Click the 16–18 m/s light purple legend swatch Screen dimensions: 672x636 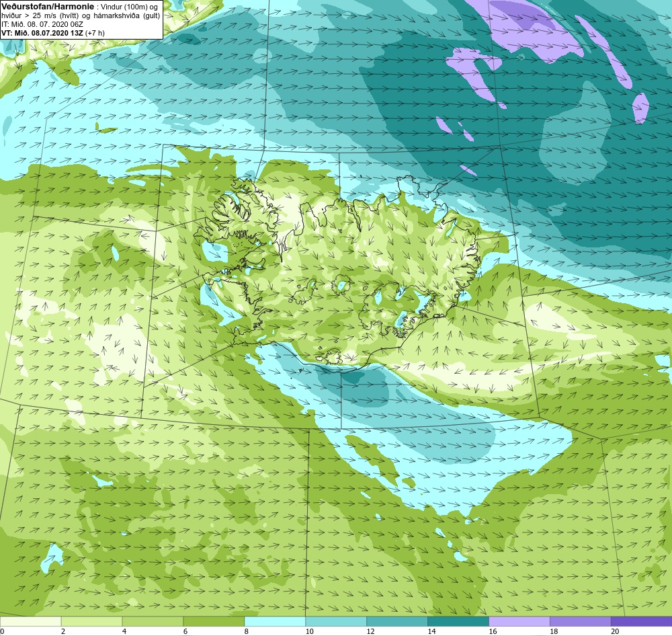(519, 621)
